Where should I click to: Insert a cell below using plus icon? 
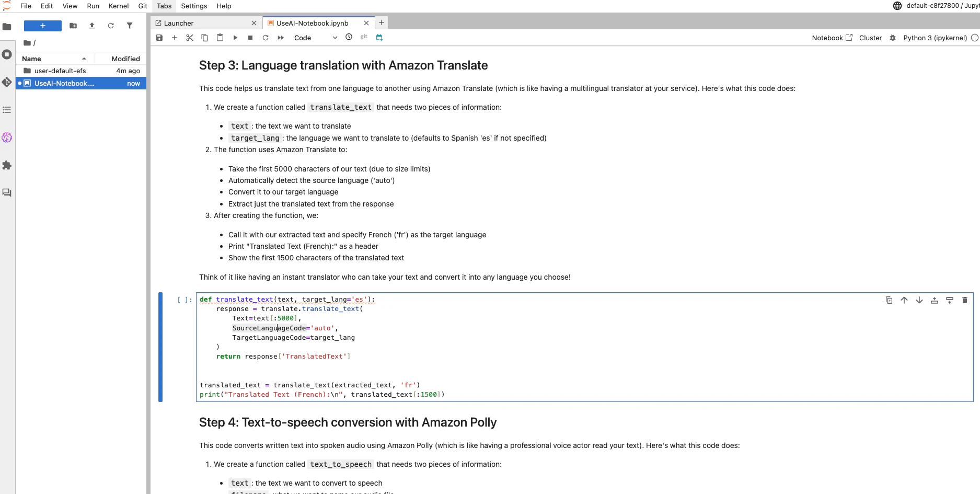click(x=175, y=38)
